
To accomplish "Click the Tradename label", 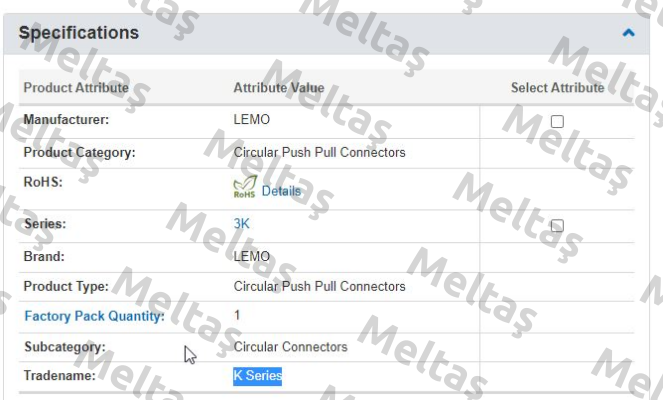I will [x=60, y=375].
